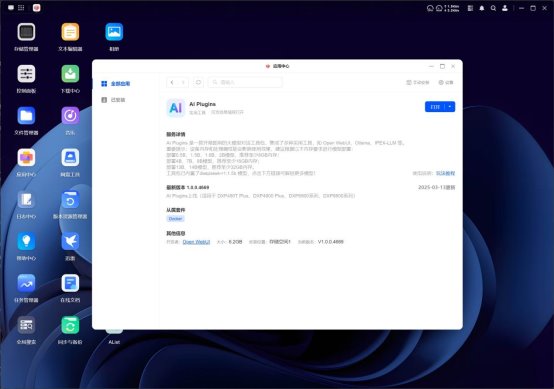Expand the dropdown arrow on Open button
This screenshot has width=554, height=389.
pos(450,107)
